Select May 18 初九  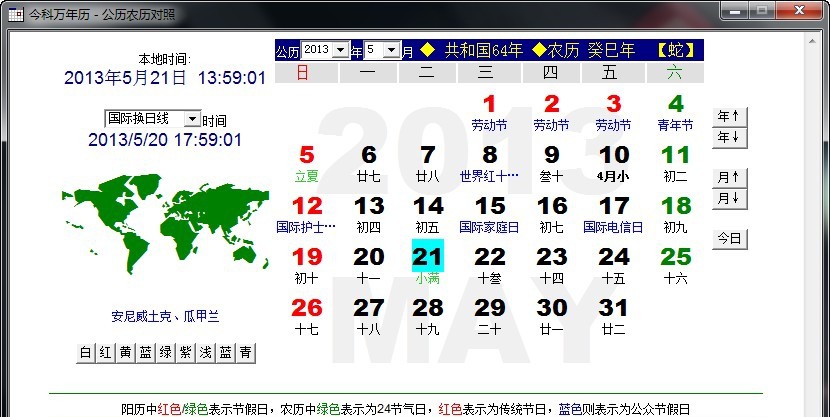tap(675, 215)
